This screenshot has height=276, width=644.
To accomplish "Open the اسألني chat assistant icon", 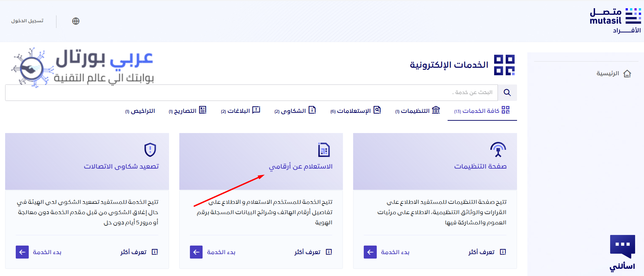I will (622, 247).
